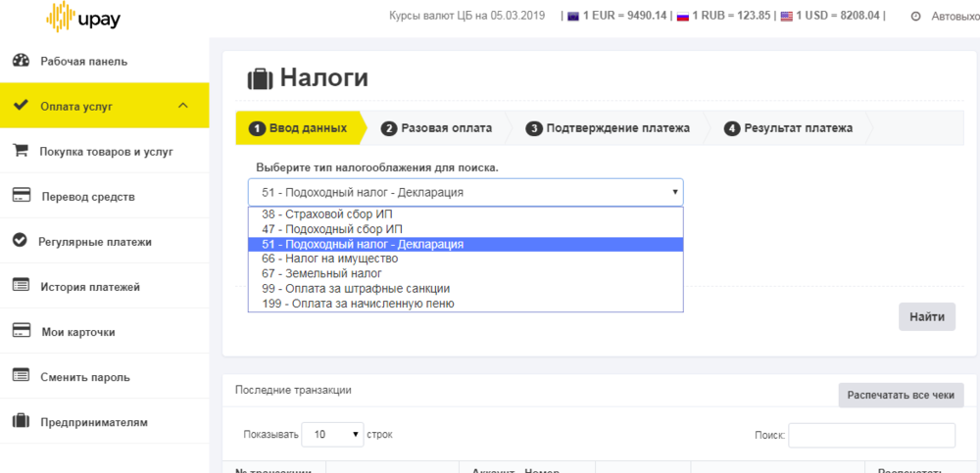Open the tax type dropdown selector
The height and width of the screenshot is (473, 980).
(465, 192)
